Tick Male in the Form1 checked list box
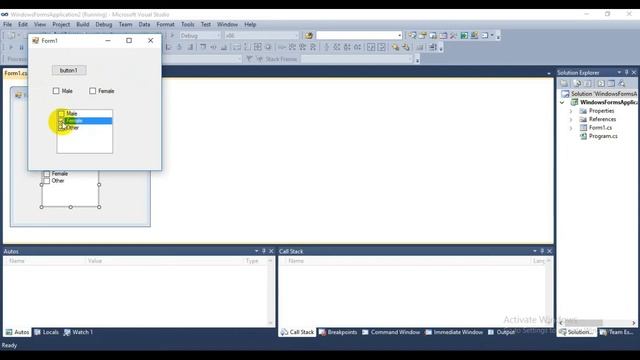The width and height of the screenshot is (640, 360). 61,113
